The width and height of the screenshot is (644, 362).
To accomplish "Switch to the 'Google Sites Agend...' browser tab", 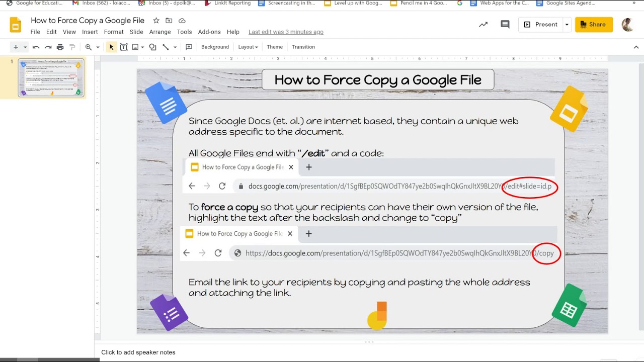I will tap(566, 3).
